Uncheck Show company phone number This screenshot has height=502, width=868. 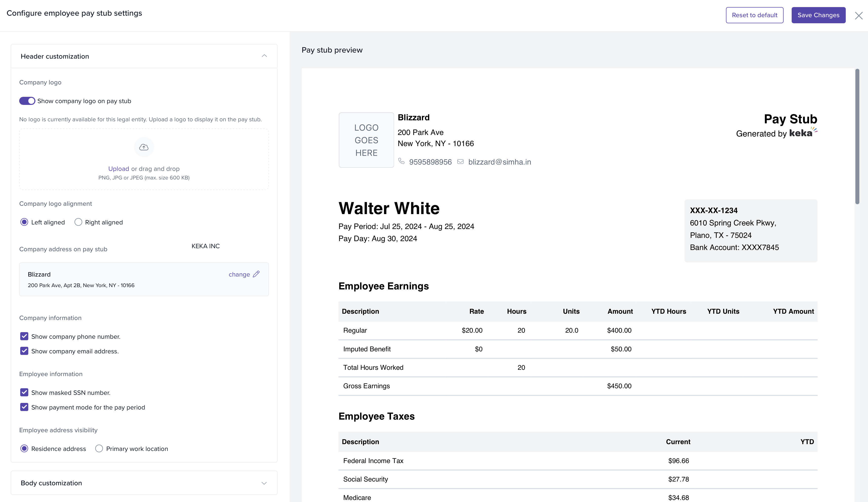(x=24, y=336)
